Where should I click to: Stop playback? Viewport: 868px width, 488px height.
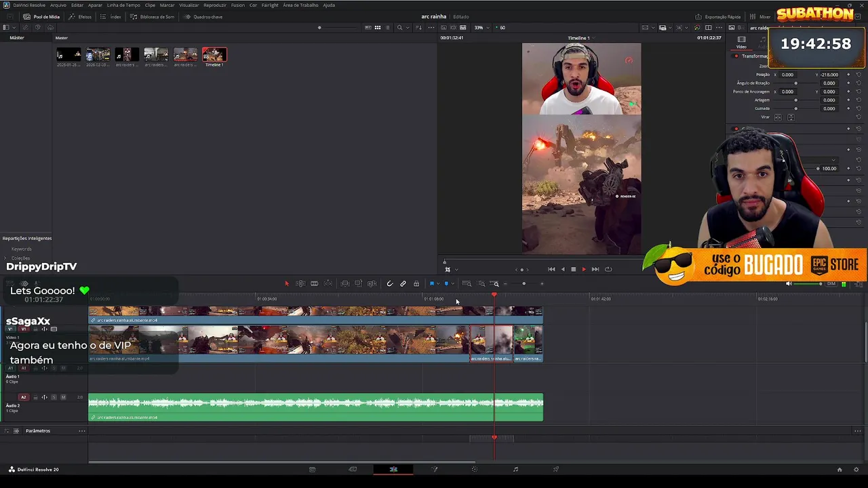click(573, 269)
